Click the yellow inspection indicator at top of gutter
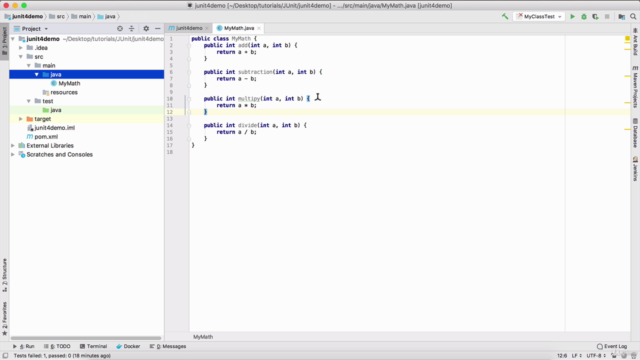This screenshot has width=640, height=360. 627,38
